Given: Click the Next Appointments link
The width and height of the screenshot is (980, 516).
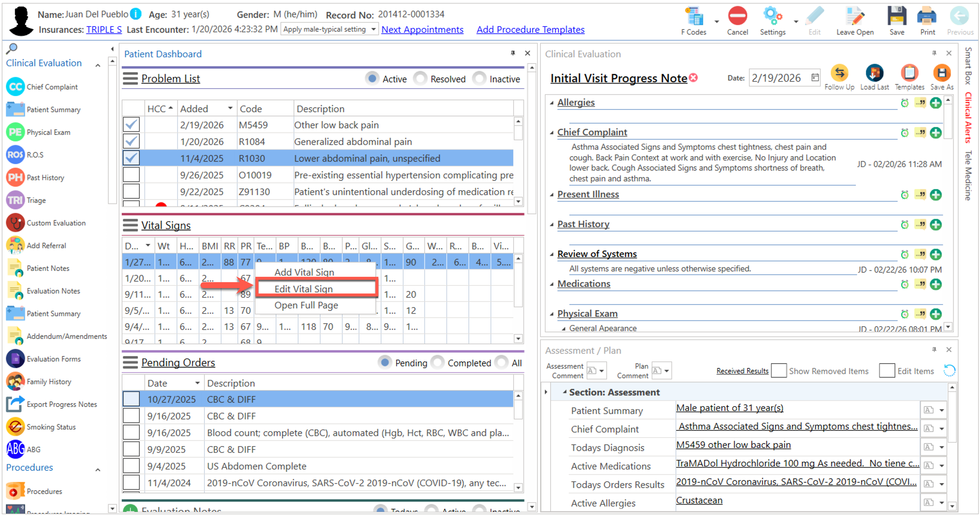Looking at the screenshot, I should (x=422, y=30).
